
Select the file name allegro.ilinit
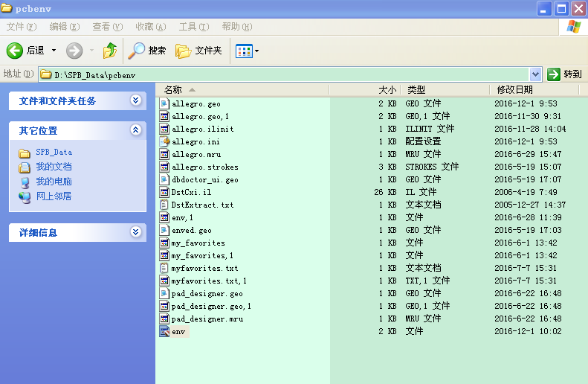pos(202,129)
